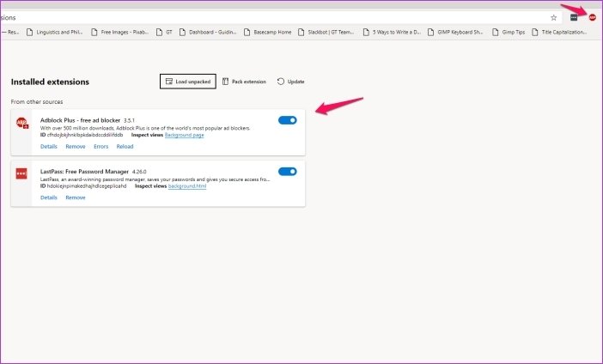
Task: Open the Slackbot GT Team bookmark
Action: 326,33
